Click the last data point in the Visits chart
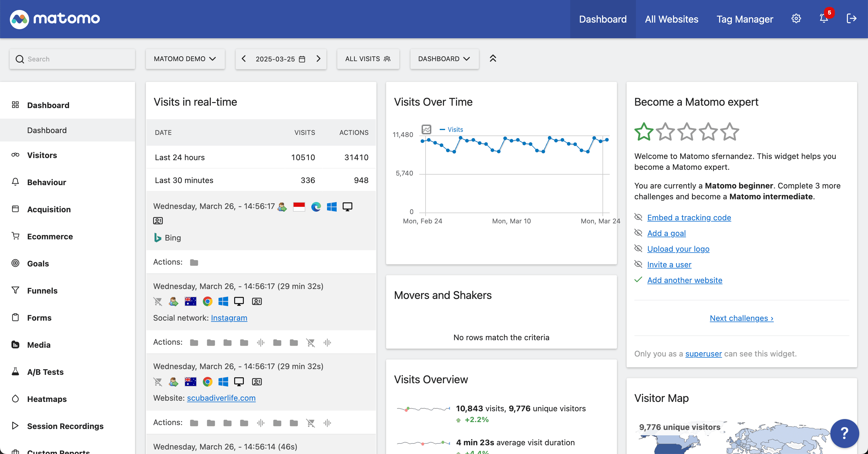The height and width of the screenshot is (454, 868). [x=607, y=140]
